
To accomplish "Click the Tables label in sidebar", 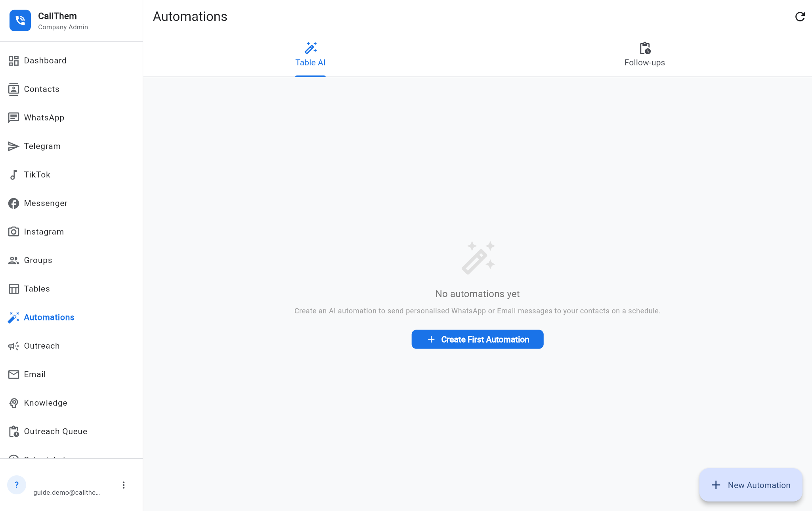I will [x=37, y=289].
